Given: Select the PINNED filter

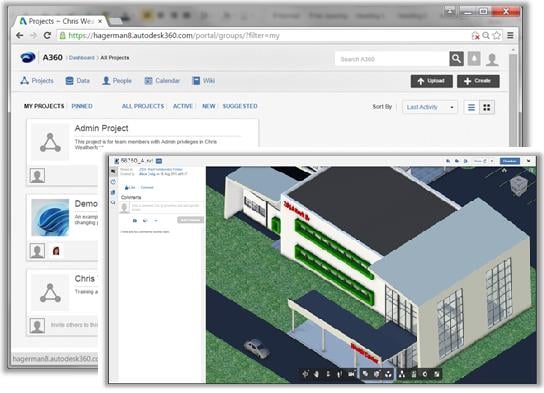Looking at the screenshot, I should click(x=82, y=106).
